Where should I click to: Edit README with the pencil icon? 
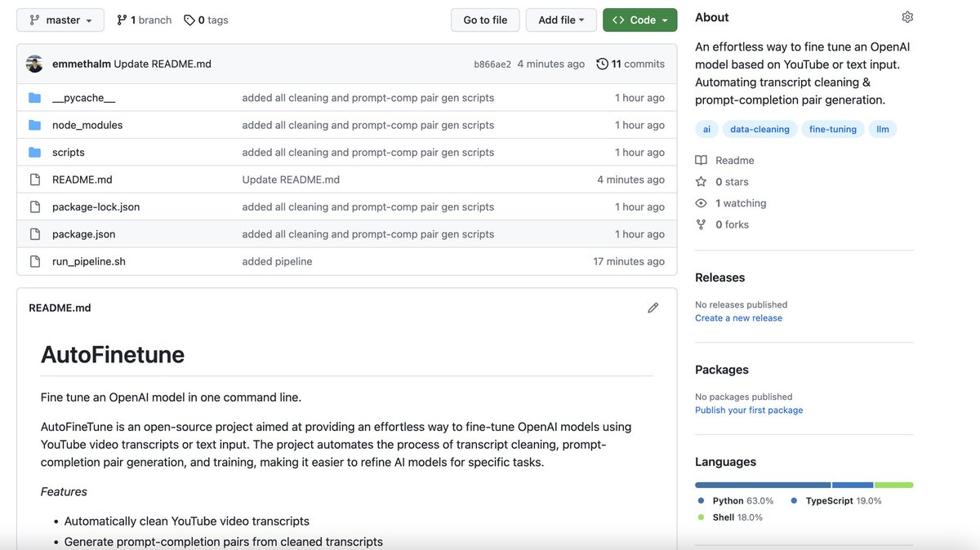tap(653, 308)
